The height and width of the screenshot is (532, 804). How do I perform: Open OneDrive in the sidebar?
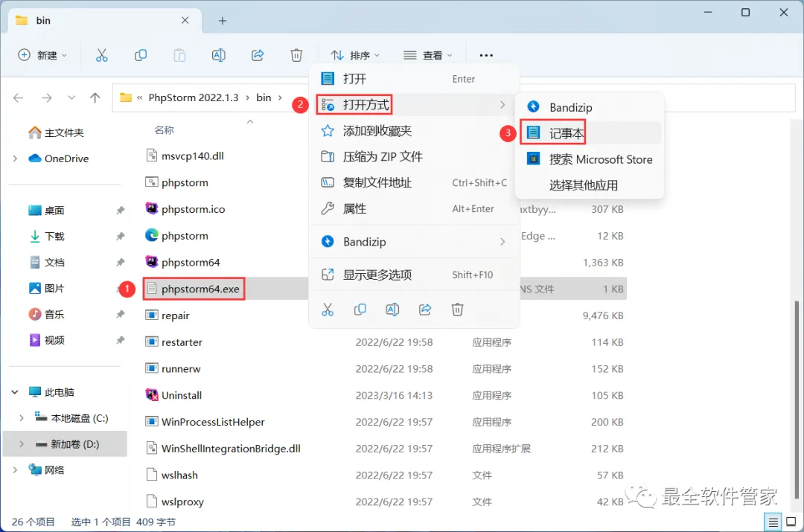click(59, 158)
